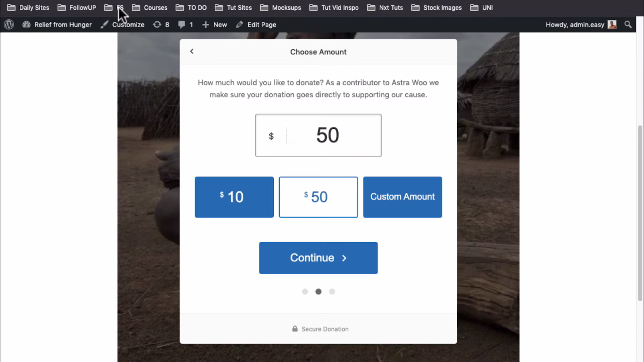Open Howdy, admin.easy account menu
Image resolution: width=644 pixels, height=362 pixels.
(x=581, y=25)
